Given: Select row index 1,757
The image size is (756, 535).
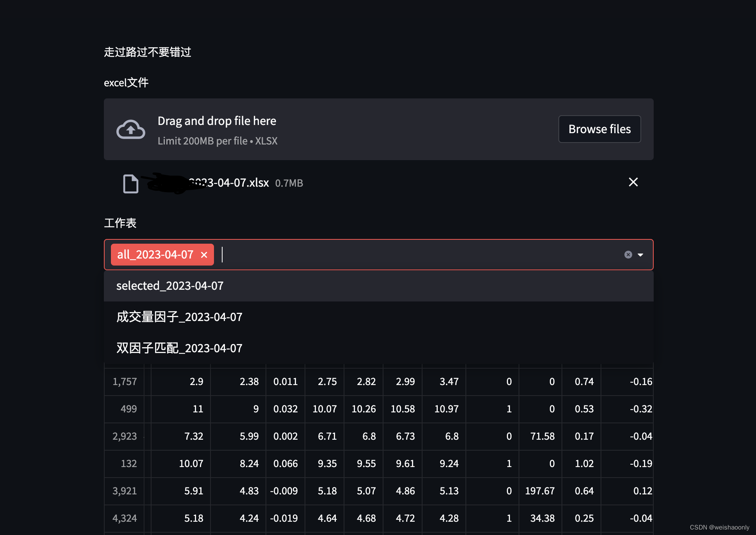Looking at the screenshot, I should pos(125,382).
